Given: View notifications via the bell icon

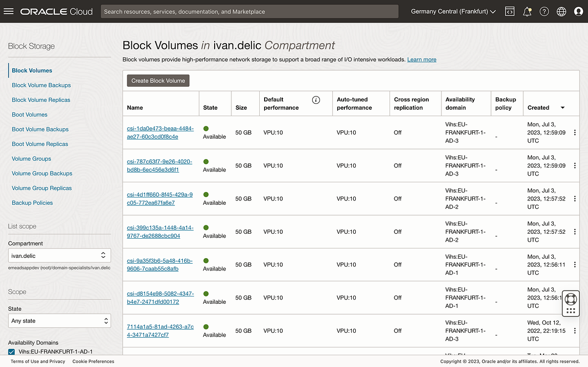Looking at the screenshot, I should [527, 11].
